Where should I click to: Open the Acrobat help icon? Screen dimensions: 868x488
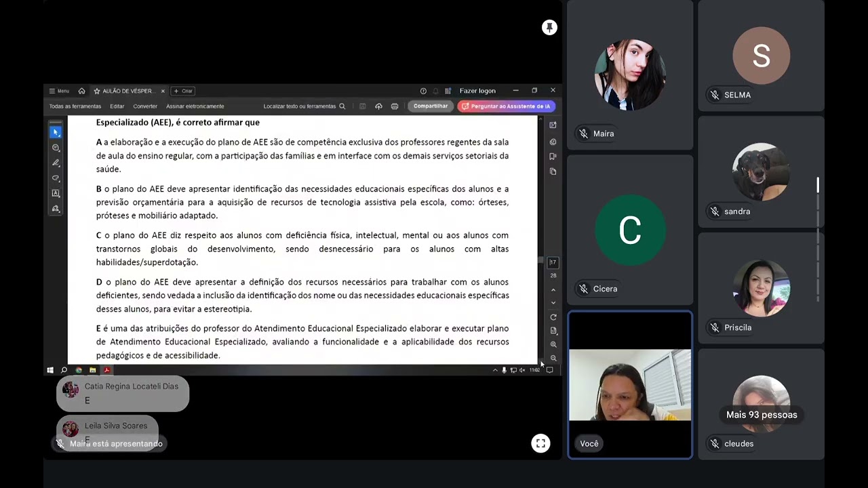click(x=423, y=91)
